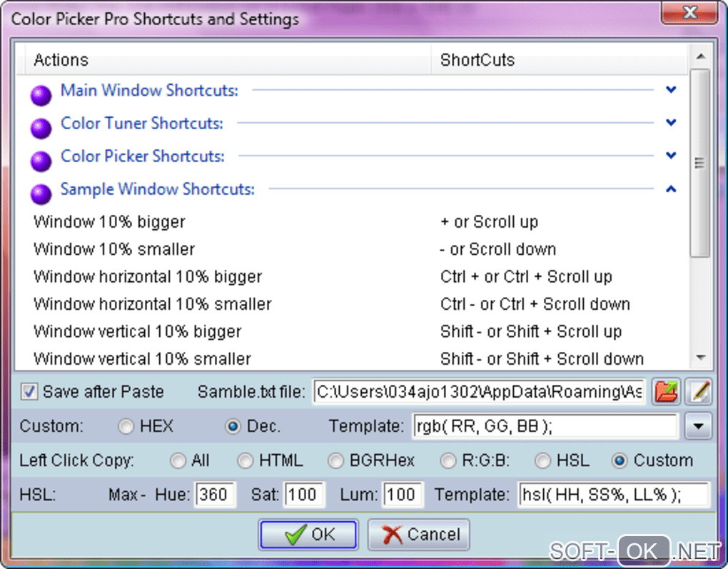This screenshot has height=569, width=728.
Task: Click the Color Tuner Shortcuts group header
Action: coord(142,123)
